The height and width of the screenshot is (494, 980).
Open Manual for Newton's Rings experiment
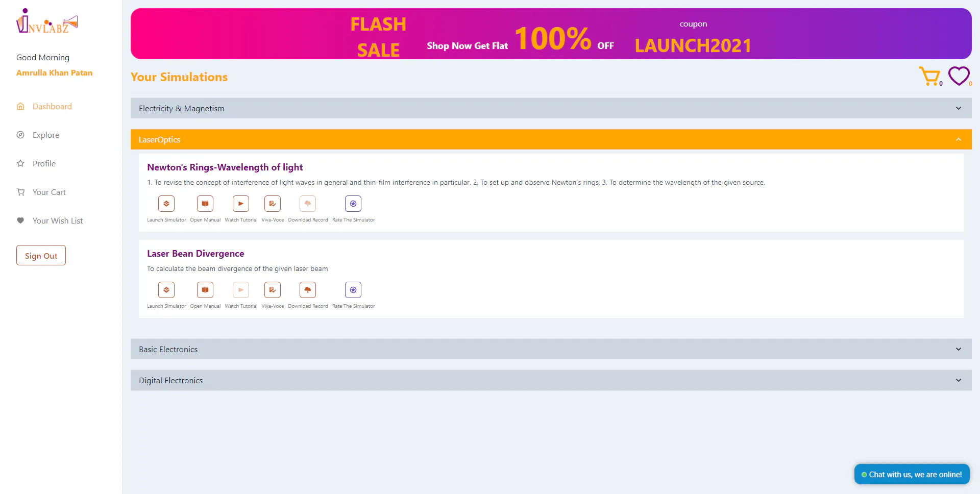pyautogui.click(x=205, y=204)
